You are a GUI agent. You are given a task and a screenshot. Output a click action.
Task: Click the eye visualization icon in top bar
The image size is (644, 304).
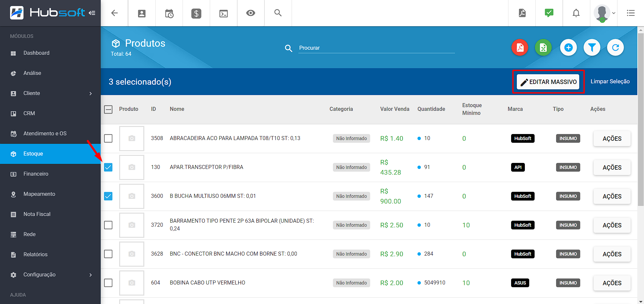coord(251,13)
